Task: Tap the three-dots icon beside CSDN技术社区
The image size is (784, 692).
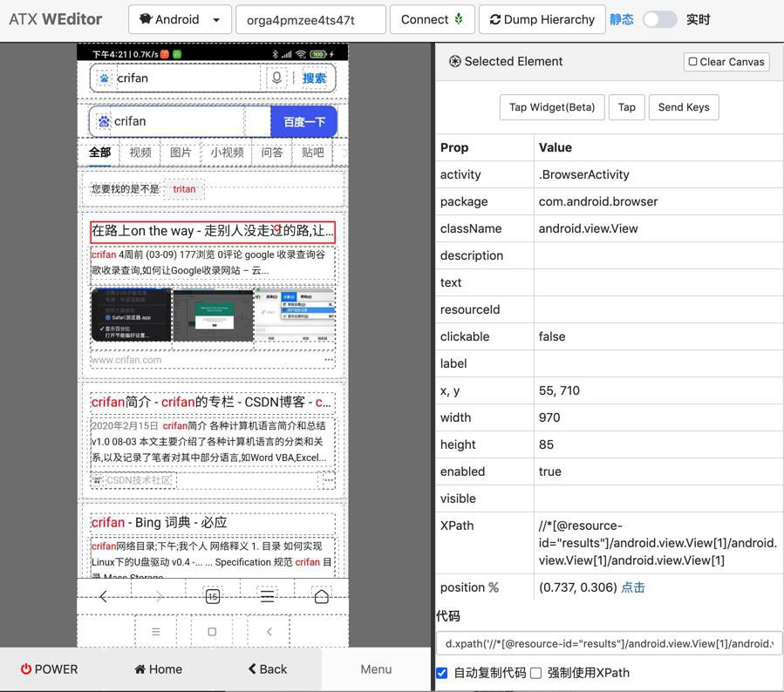Action: pyautogui.click(x=328, y=481)
